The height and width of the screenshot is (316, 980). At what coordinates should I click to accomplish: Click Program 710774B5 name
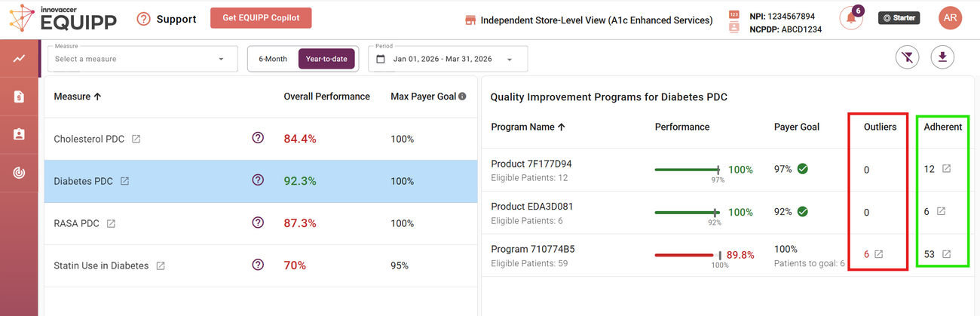pos(533,249)
